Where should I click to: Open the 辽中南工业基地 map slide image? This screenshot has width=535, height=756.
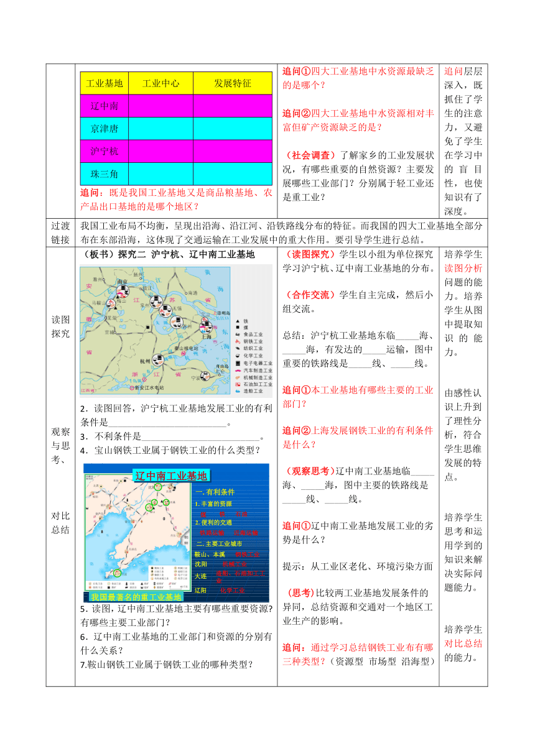[177, 533]
